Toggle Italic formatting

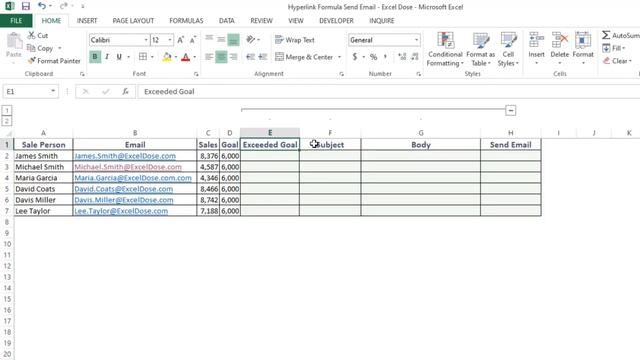pos(107,57)
